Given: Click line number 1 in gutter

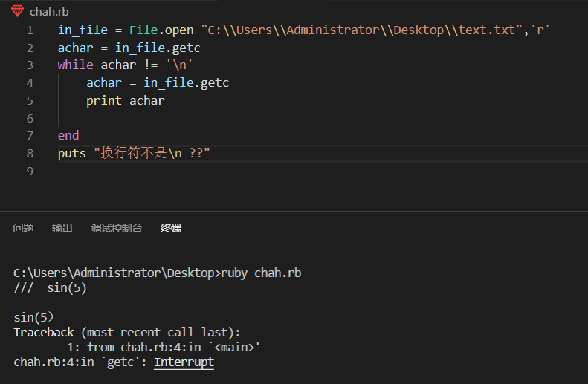Looking at the screenshot, I should pos(30,30).
